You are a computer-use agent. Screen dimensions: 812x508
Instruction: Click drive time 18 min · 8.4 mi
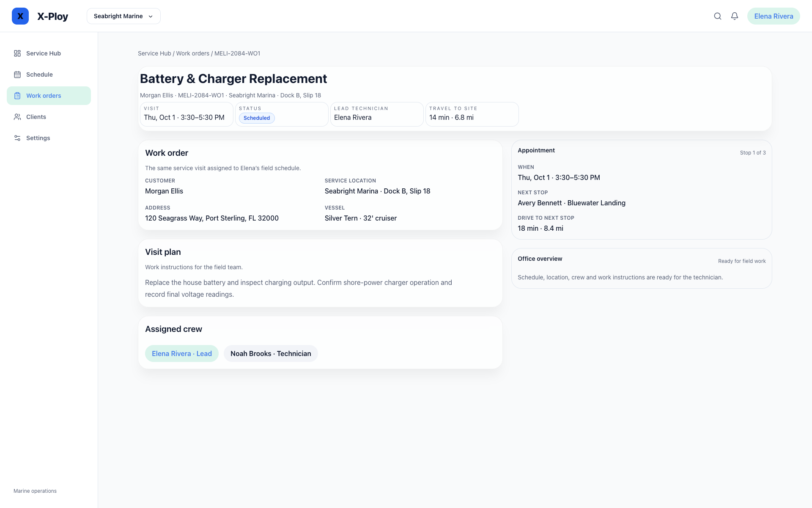(x=540, y=228)
